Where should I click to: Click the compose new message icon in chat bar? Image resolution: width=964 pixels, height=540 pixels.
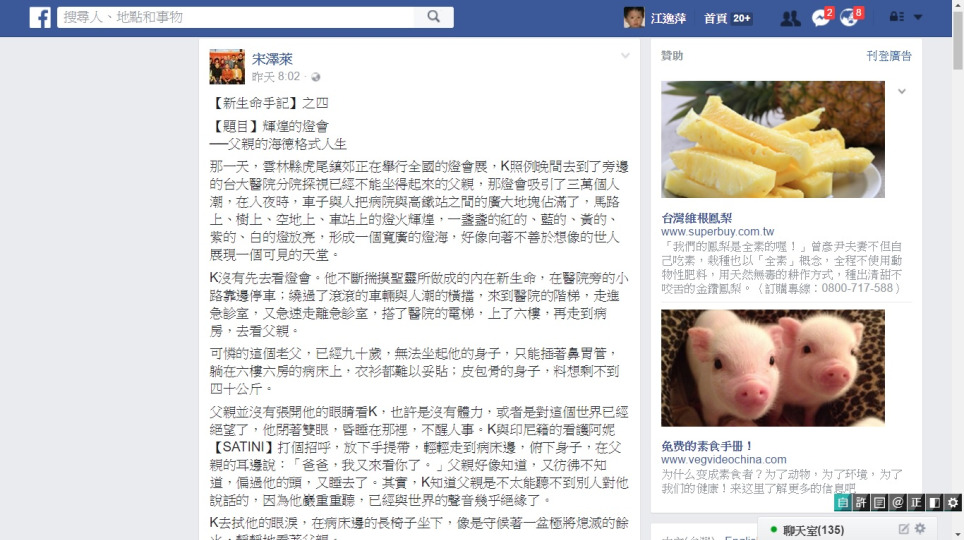click(903, 529)
